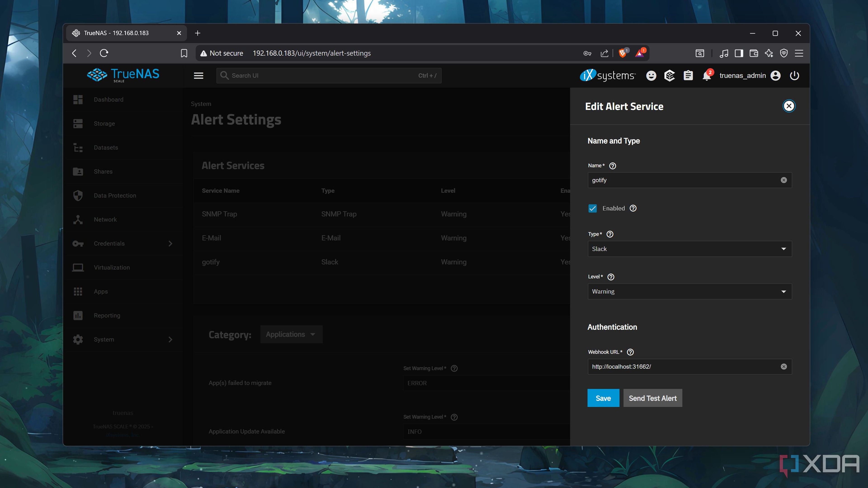This screenshot has width=868, height=488.
Task: Open Leo AI sparkle icon
Action: pyautogui.click(x=769, y=53)
